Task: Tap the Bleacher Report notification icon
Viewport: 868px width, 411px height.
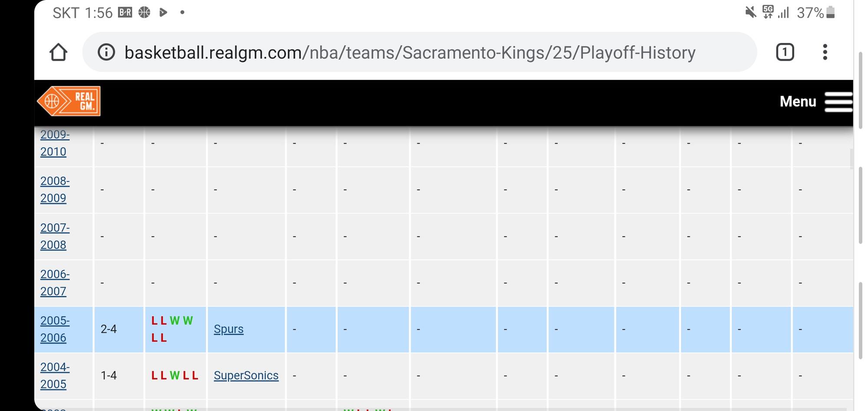Action: (x=125, y=13)
